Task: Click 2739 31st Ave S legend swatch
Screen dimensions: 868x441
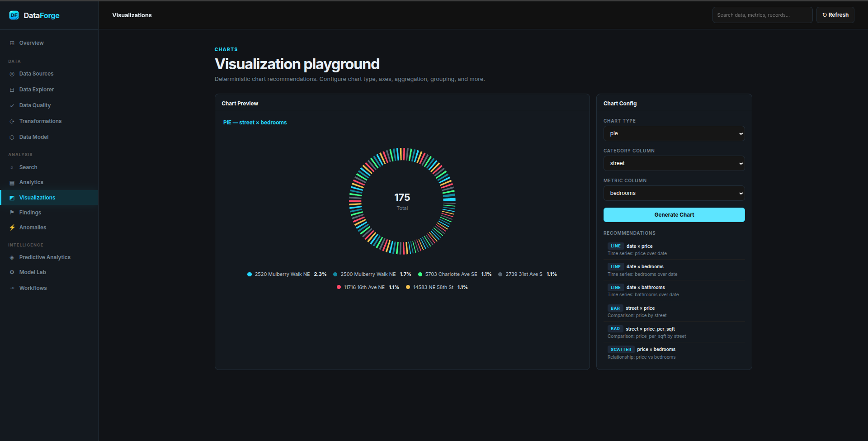Action: coord(500,274)
